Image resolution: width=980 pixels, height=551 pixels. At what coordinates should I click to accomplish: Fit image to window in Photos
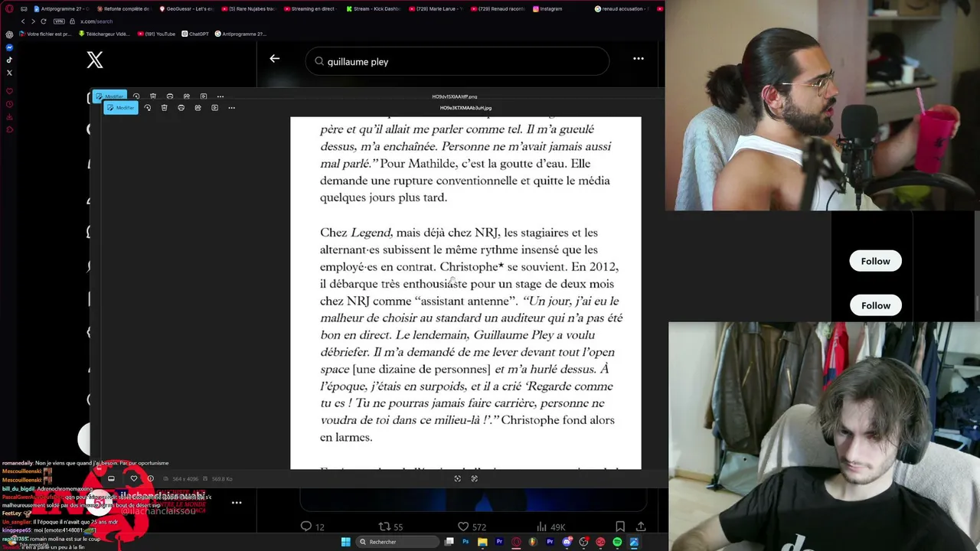click(458, 479)
